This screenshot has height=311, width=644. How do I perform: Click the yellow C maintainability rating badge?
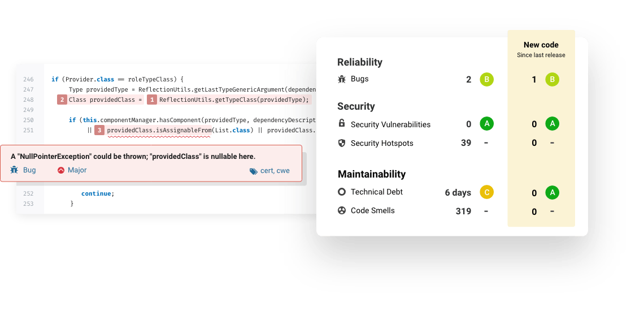coord(487,192)
